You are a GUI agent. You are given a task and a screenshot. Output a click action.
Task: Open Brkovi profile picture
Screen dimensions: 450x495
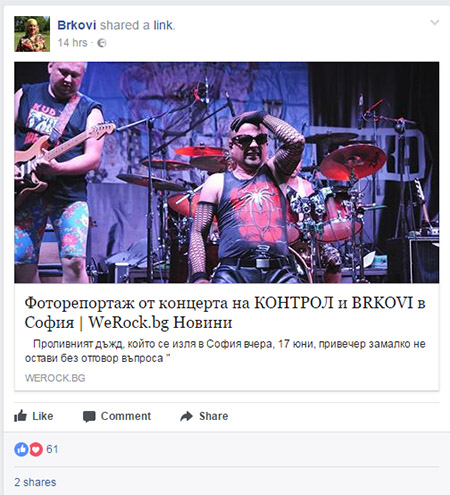coord(32,34)
